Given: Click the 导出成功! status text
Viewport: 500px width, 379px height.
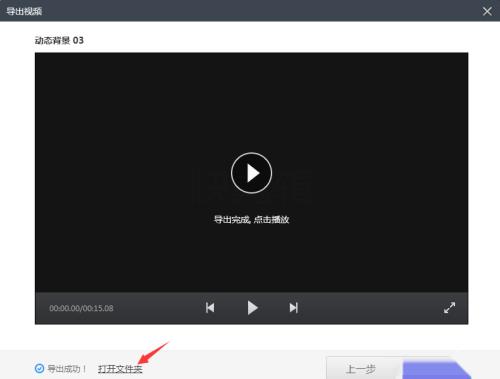Looking at the screenshot, I should click(67, 369).
